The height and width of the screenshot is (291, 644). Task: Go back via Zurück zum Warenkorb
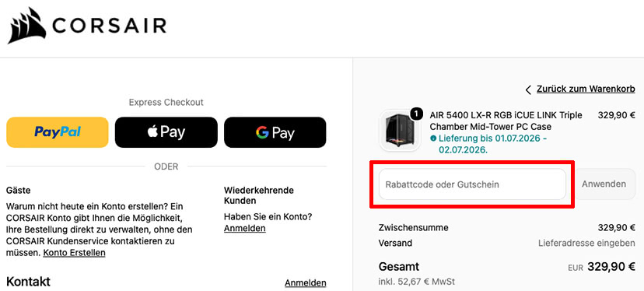(x=586, y=89)
